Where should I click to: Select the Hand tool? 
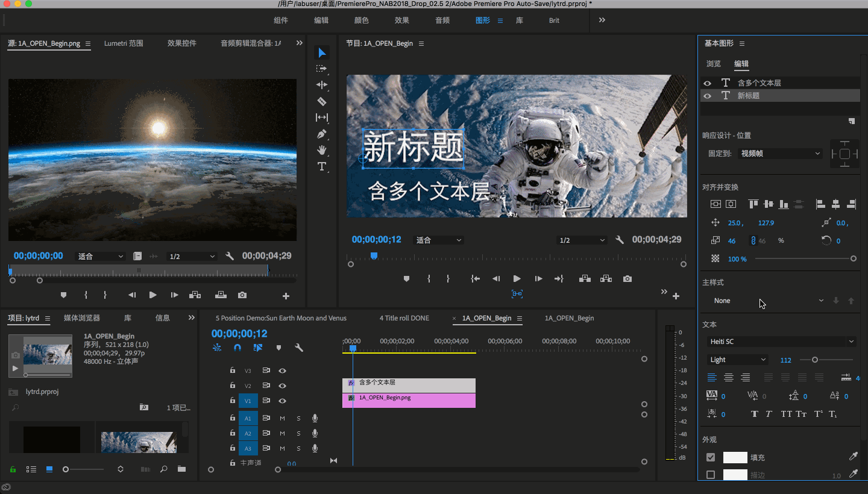[x=322, y=150]
